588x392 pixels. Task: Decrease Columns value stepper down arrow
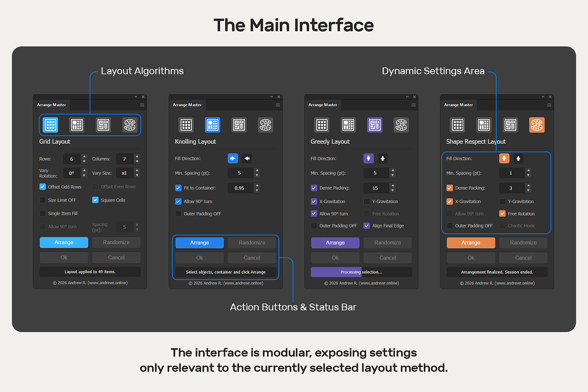click(137, 161)
